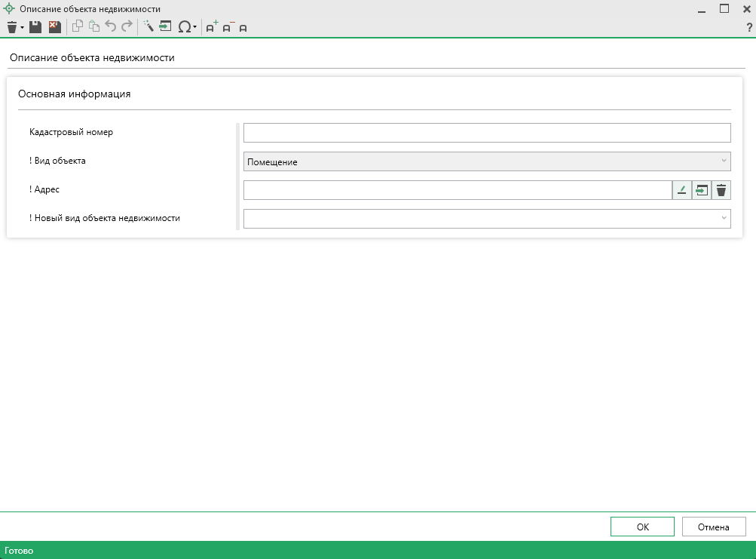Open help via the question mark icon
The width and height of the screenshot is (756, 559).
coord(748,27)
